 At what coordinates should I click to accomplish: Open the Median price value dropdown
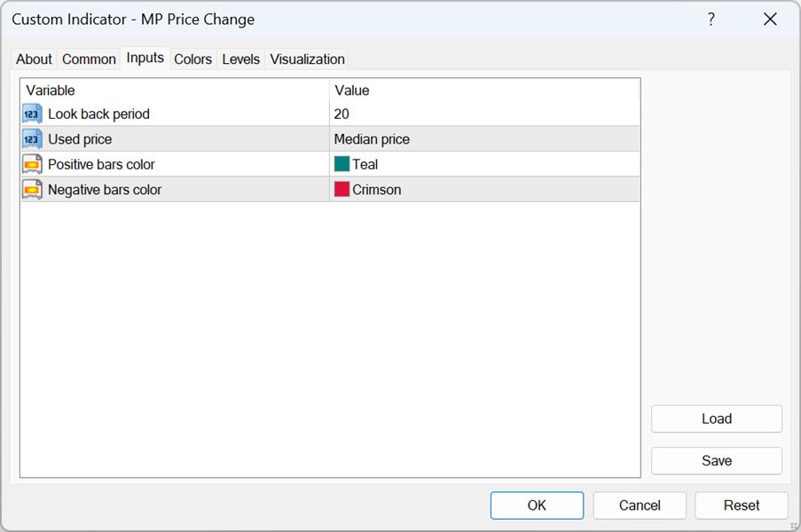tap(483, 139)
